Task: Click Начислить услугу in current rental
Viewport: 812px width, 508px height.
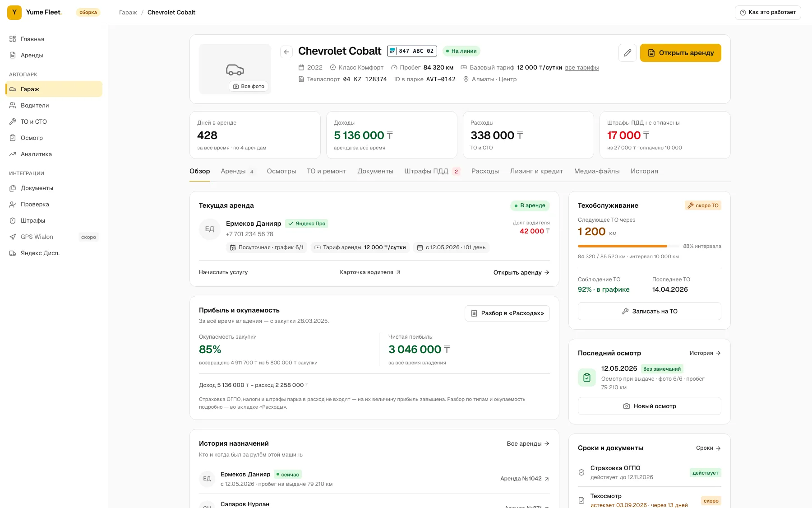Action: tap(223, 272)
